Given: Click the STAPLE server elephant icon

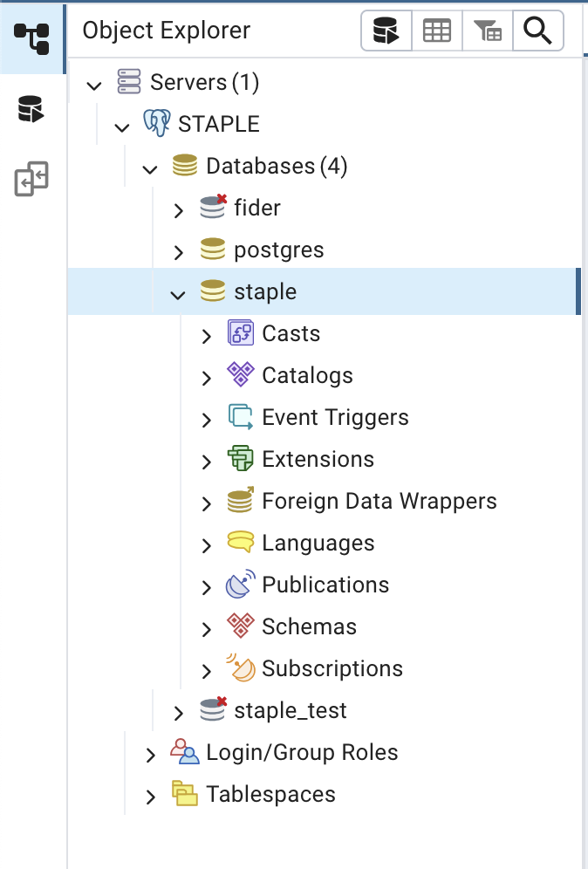Looking at the screenshot, I should click(157, 124).
